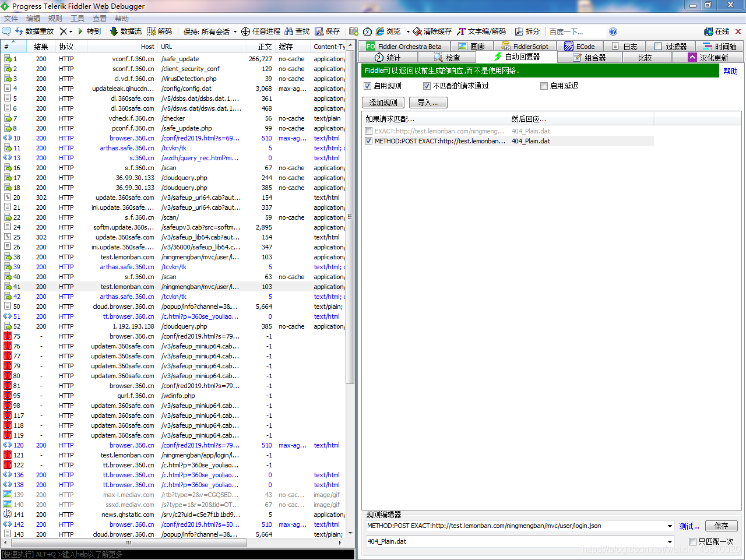Switch to the 统计 statistics tab
Image resolution: width=746 pixels, height=560 pixels.
pyautogui.click(x=388, y=57)
